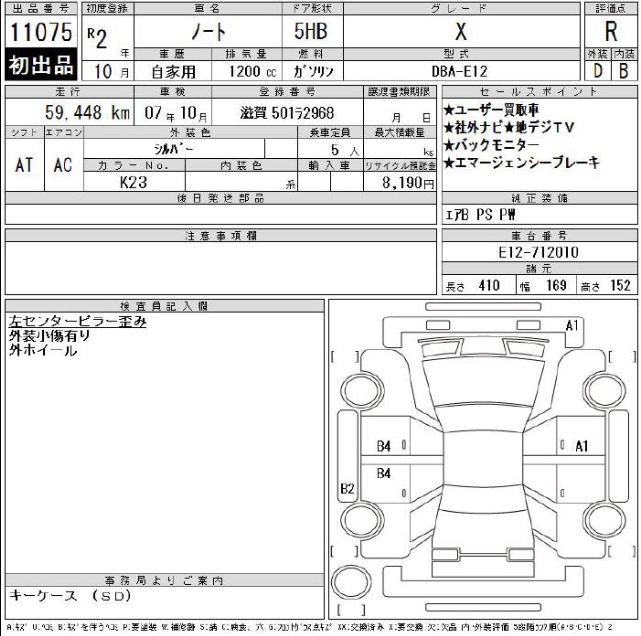The height and width of the screenshot is (636, 641).
Task: Click the color code K23
Action: point(133,183)
